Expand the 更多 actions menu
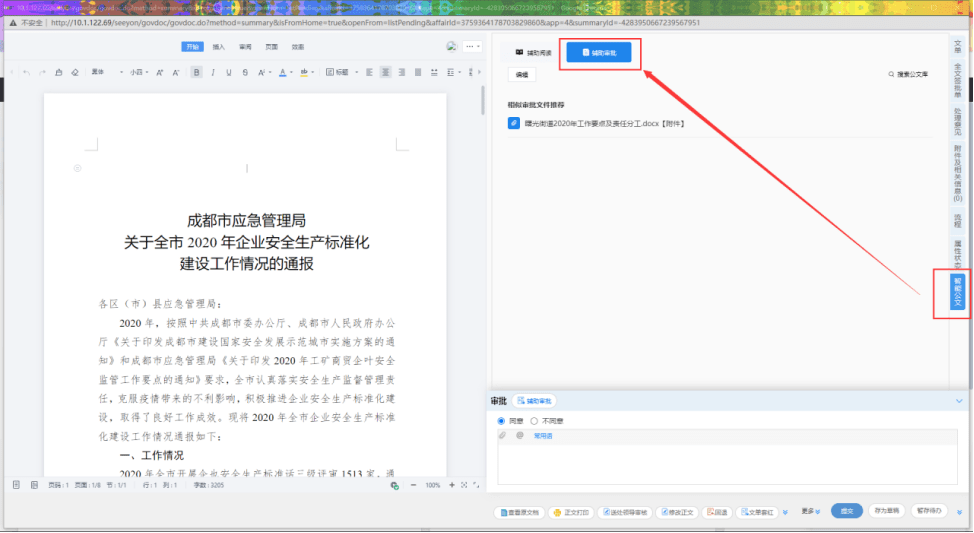The height and width of the screenshot is (533, 974). coord(810,512)
